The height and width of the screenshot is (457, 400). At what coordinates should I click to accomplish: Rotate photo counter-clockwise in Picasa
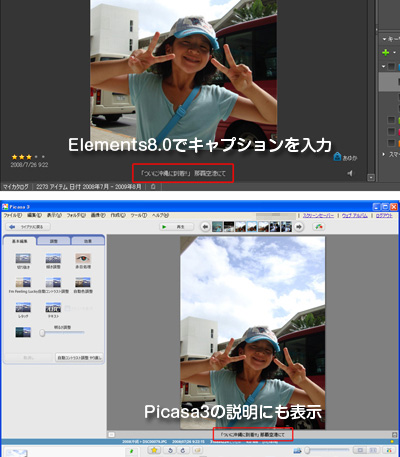coord(170,451)
